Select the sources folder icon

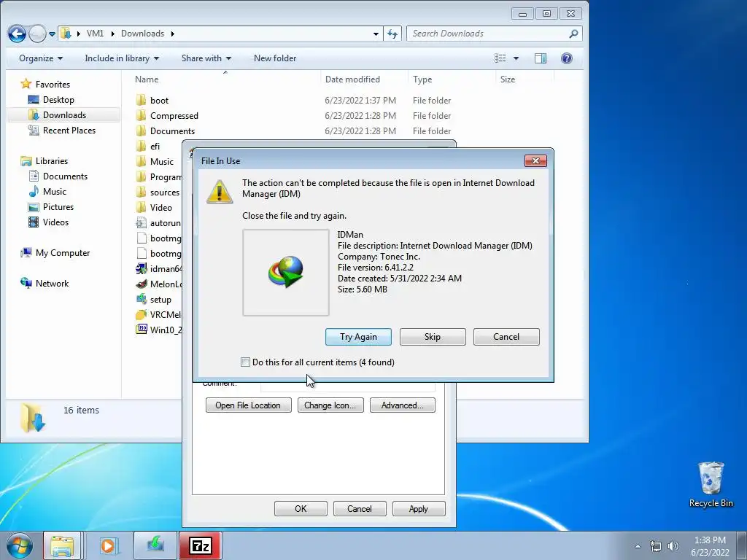pos(141,192)
